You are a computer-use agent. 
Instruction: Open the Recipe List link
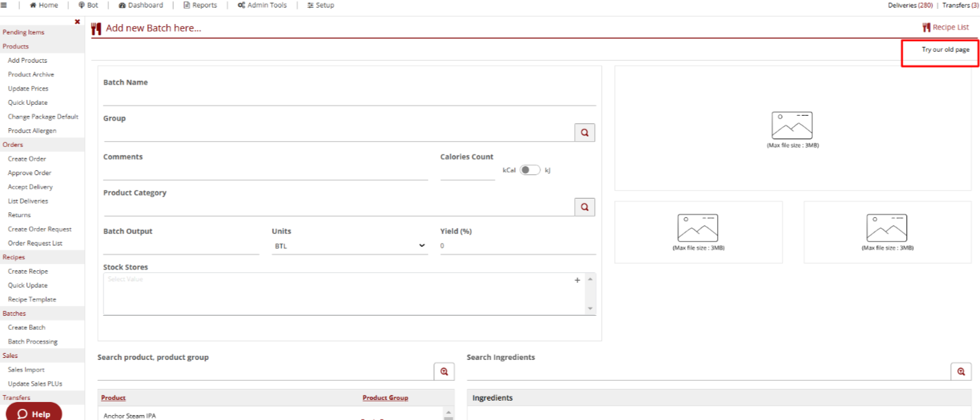[x=945, y=28]
